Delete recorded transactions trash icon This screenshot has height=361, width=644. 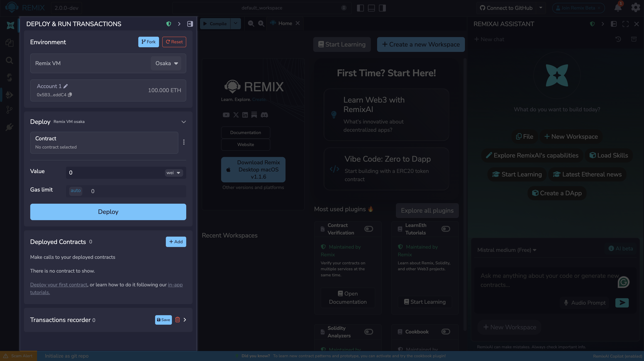pyautogui.click(x=177, y=320)
